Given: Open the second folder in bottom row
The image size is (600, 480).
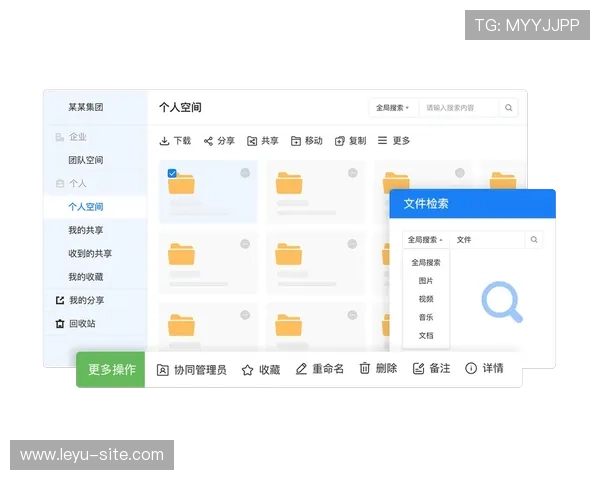Looking at the screenshot, I should (289, 325).
